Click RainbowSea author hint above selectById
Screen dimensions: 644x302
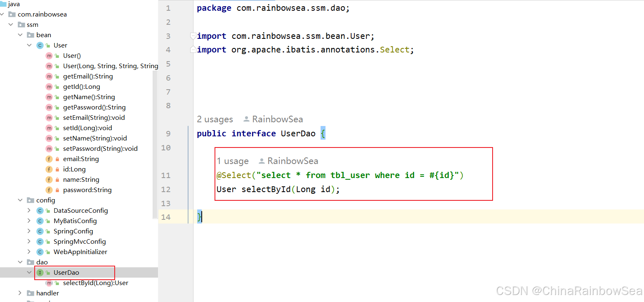[288, 161]
